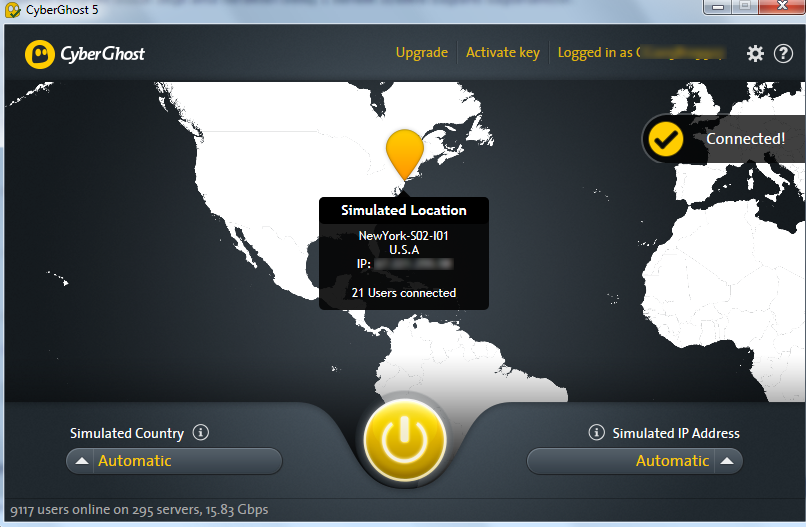The image size is (806, 527).
Task: Click the CyberGhost ghost logo
Action: click(x=40, y=54)
